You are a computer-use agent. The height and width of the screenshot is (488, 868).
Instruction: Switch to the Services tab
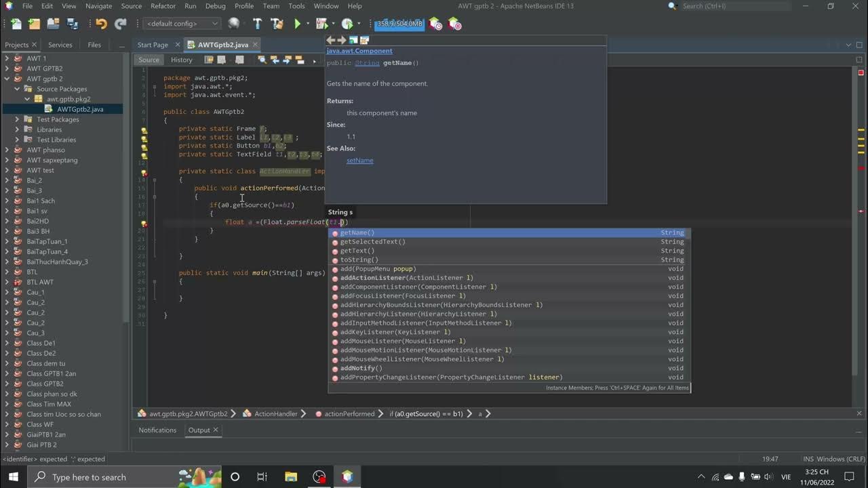(x=60, y=45)
